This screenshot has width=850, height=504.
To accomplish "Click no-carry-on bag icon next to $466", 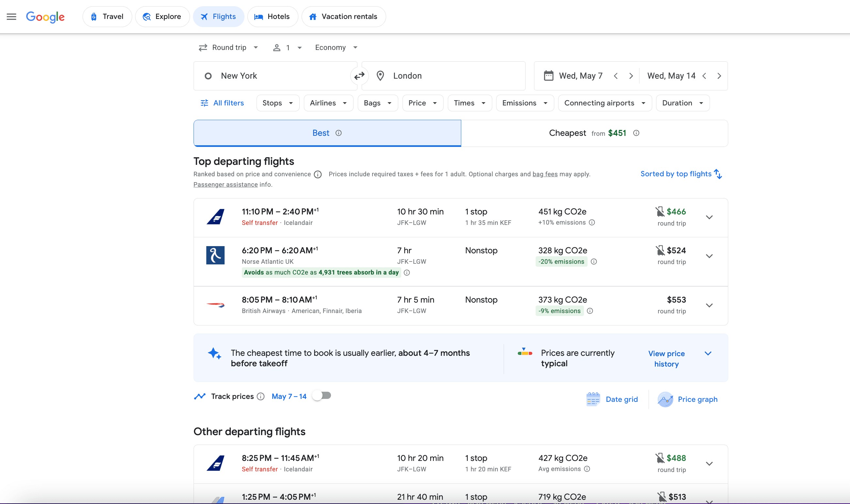I will (659, 212).
